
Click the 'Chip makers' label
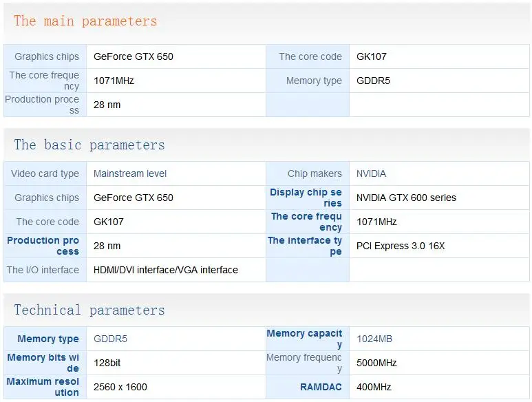315,173
